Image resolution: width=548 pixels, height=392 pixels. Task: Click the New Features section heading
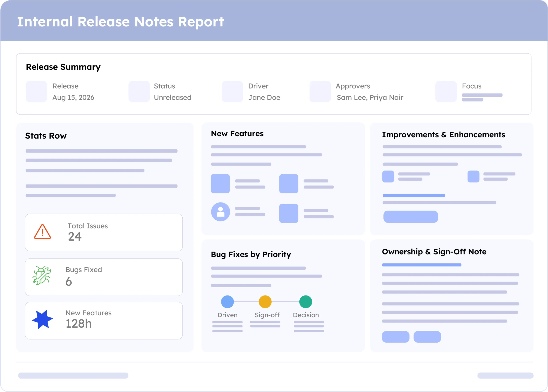[237, 134]
